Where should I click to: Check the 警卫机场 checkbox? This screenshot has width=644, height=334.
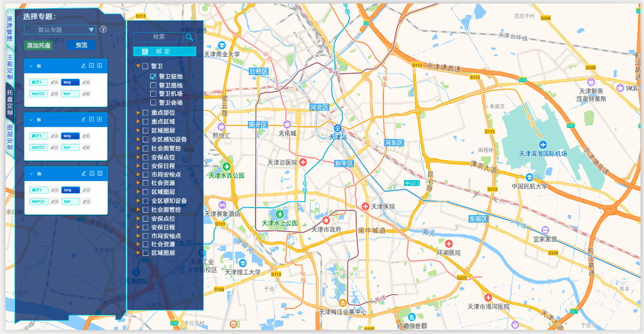(x=153, y=94)
